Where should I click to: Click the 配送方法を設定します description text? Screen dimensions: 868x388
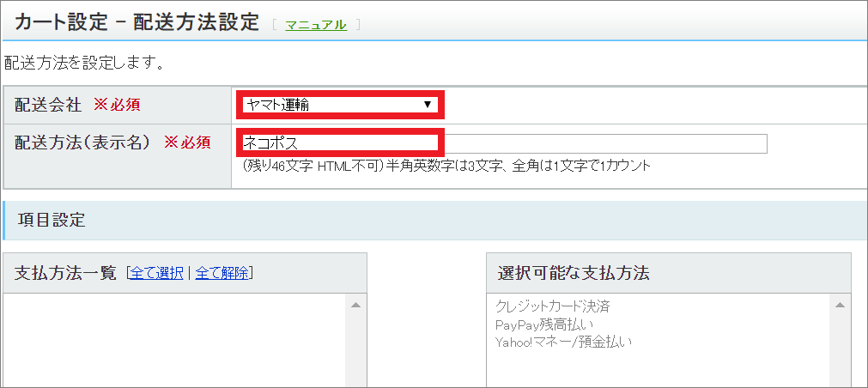click(x=85, y=63)
